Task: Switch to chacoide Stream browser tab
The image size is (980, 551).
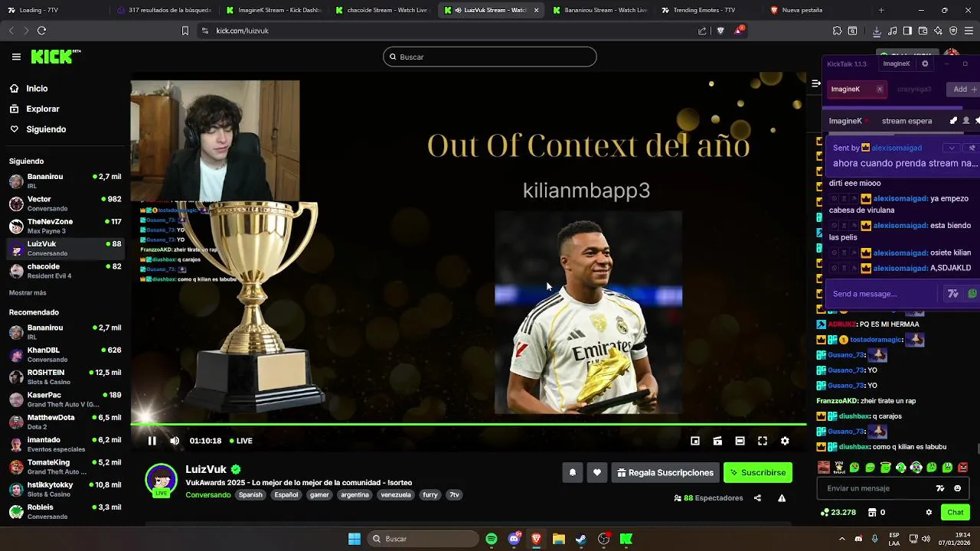Action: click(x=381, y=10)
